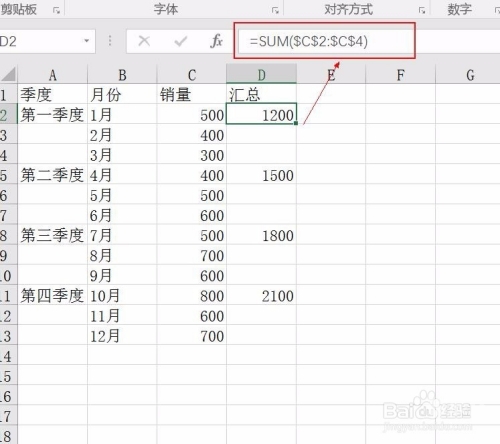Click the confirm checkmark icon in formula bar
This screenshot has width=500, height=444.
[181, 41]
